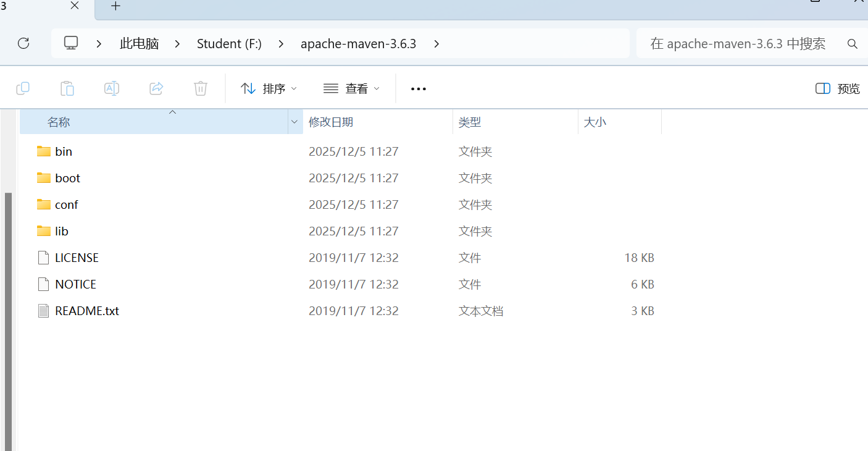Viewport: 868px width, 451px height.
Task: Expand the name column filter arrow
Action: tap(294, 122)
